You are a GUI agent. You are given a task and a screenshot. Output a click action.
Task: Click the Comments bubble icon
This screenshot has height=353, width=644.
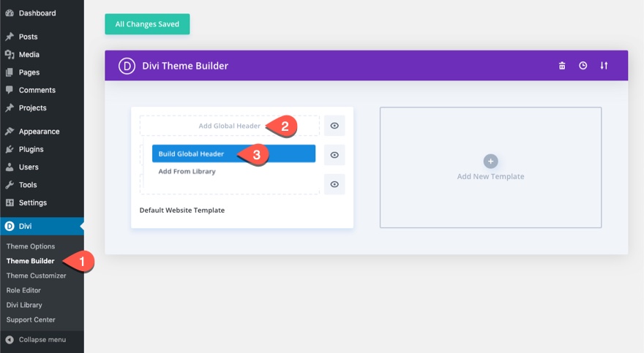point(10,90)
